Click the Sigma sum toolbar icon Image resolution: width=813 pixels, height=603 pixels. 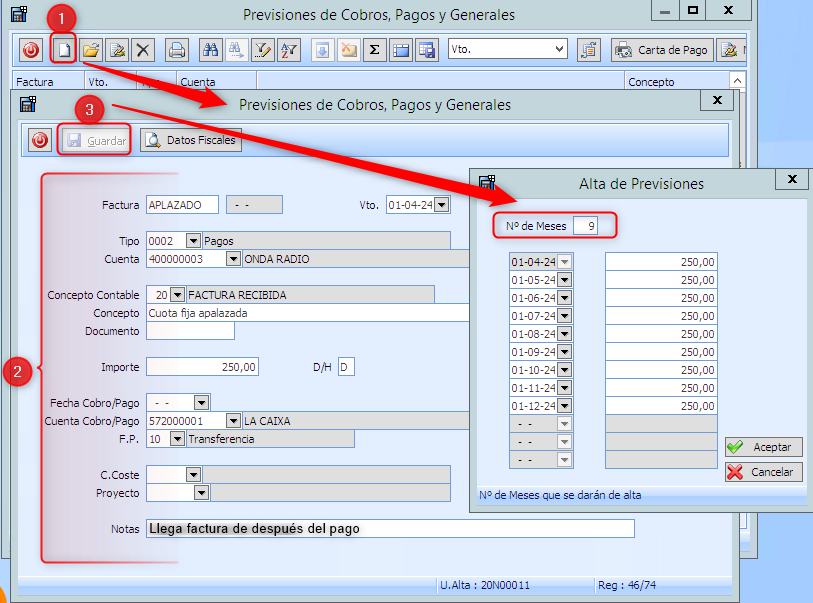(x=374, y=49)
